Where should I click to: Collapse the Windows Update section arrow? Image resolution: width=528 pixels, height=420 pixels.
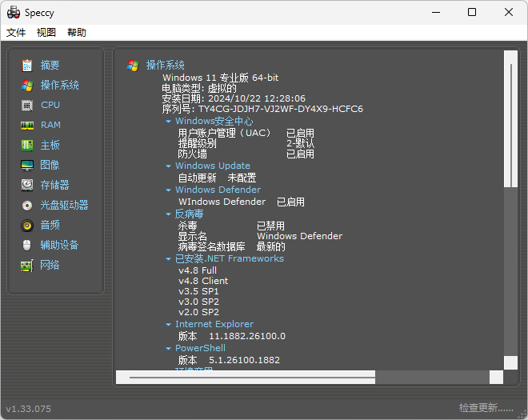point(168,166)
